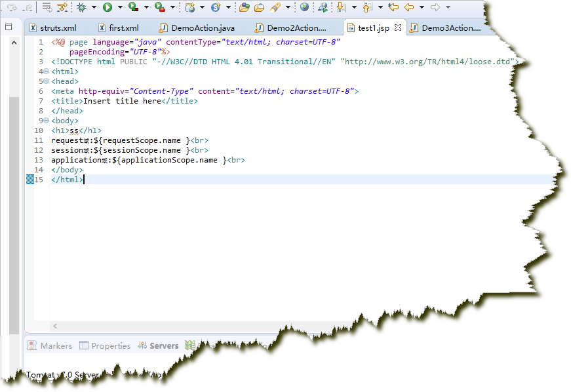Viewport: 571px width, 392px height.
Task: Open the Markers view tab
Action: click(x=56, y=345)
